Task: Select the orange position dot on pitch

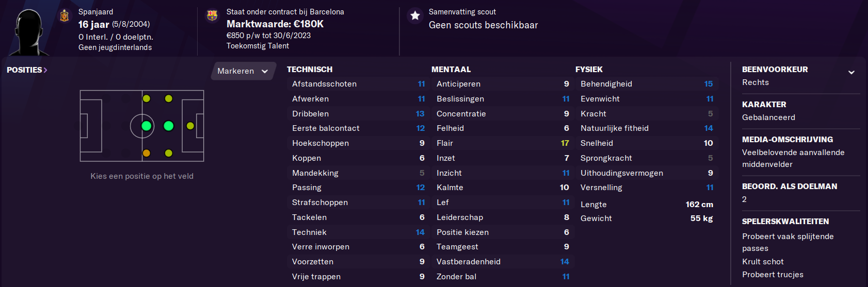Action: [x=147, y=153]
